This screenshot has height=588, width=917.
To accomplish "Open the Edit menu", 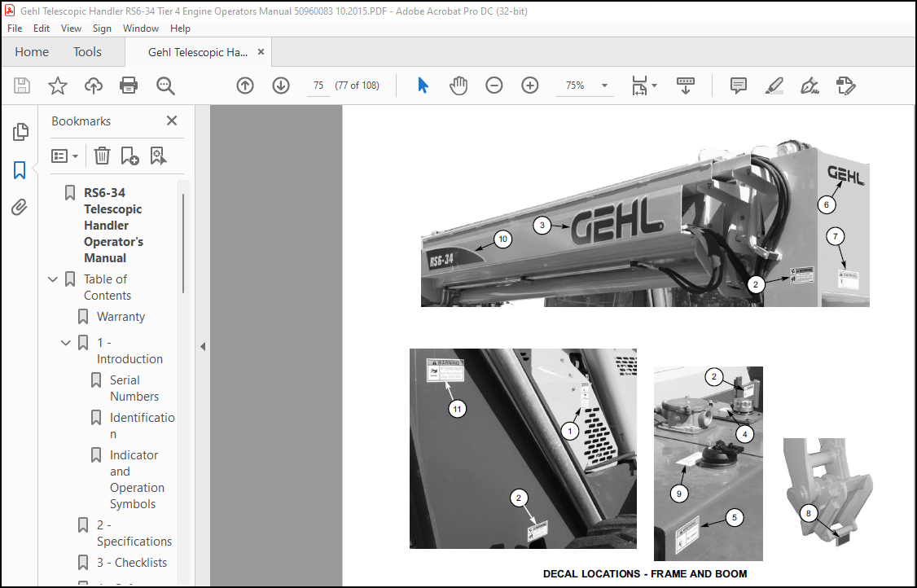I will pyautogui.click(x=42, y=28).
